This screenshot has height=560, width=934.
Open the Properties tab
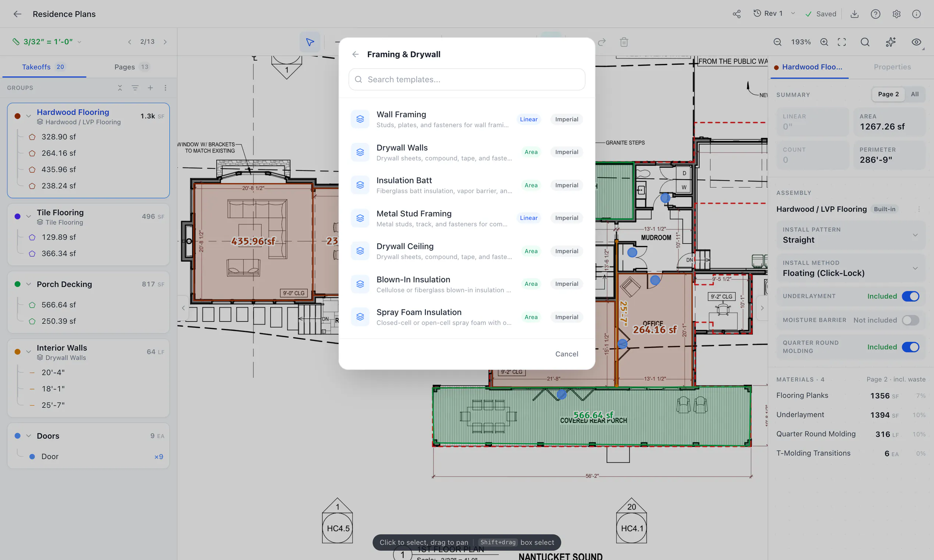point(892,67)
